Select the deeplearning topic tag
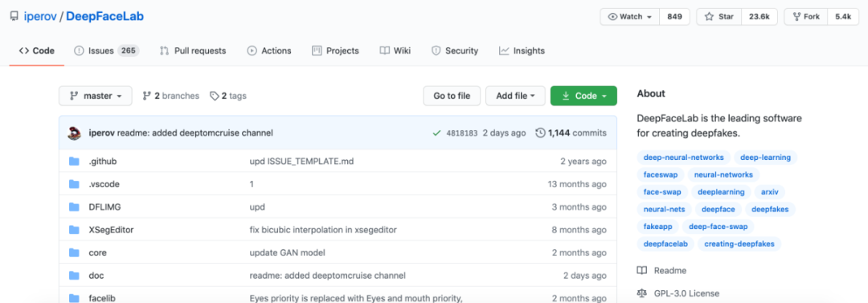Screen dimensions: 868x303 click(x=721, y=192)
